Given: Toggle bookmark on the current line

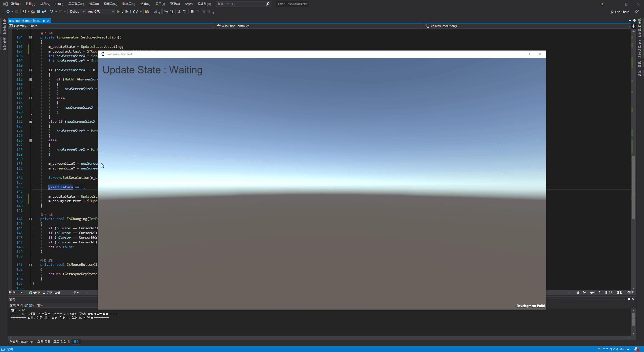Looking at the screenshot, I should pyautogui.click(x=192, y=12).
